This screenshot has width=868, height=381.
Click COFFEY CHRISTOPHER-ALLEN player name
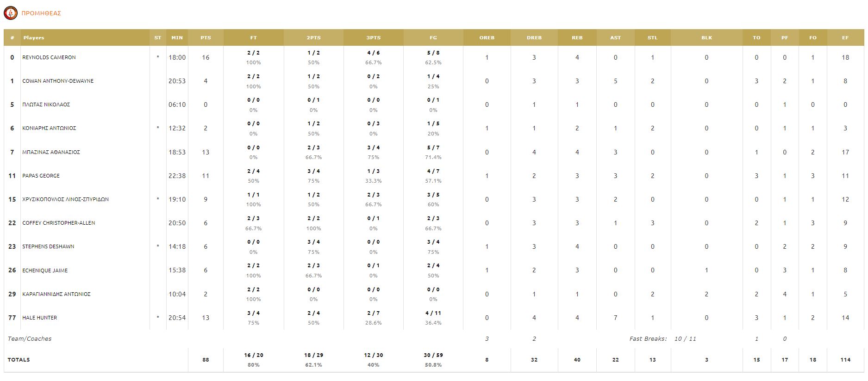(59, 223)
